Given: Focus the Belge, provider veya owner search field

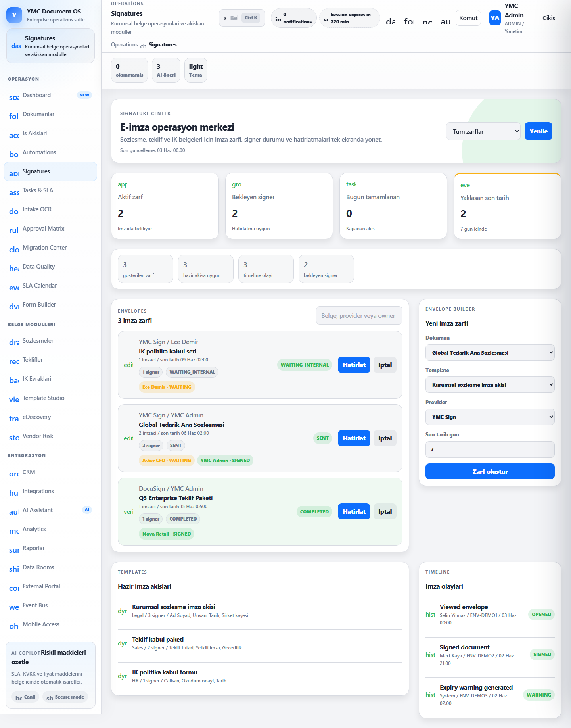Looking at the screenshot, I should [x=359, y=316].
